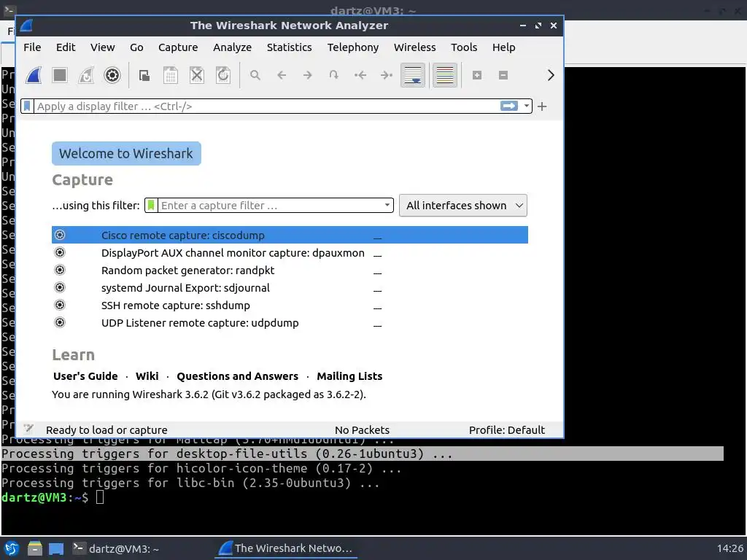Image resolution: width=747 pixels, height=560 pixels.
Task: Select systemd Journal Export: sdjournal row
Action: point(290,287)
